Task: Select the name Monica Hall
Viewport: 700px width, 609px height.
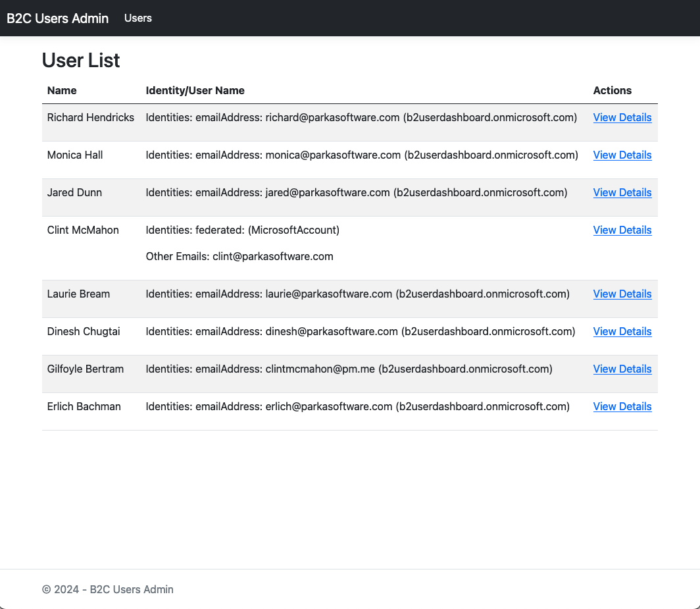Action: [x=75, y=155]
